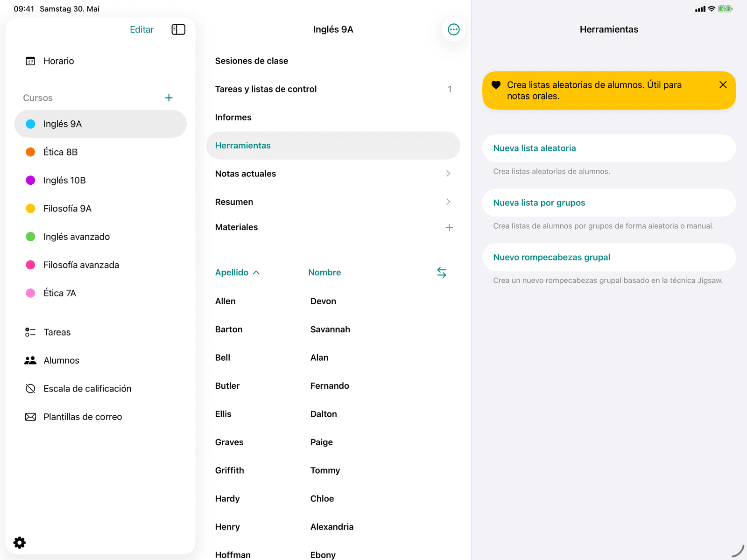
Task: Open student Hoffman Ebony
Action: 333,551
